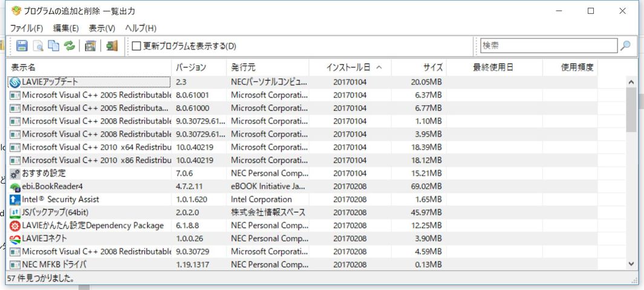The height and width of the screenshot is (290, 644).
Task: Click status bar text 57 件見つかりました。
Action: [x=41, y=279]
